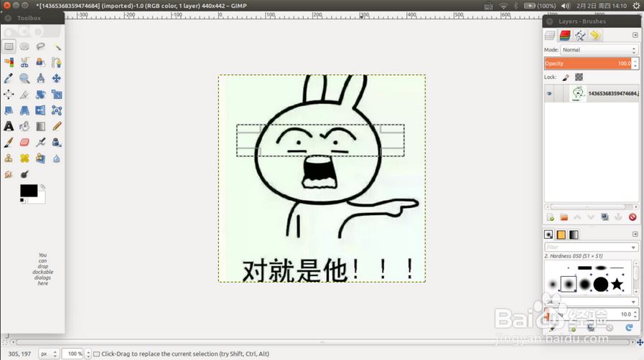
Task: Choose the Crop tool
Action: [x=24, y=95]
